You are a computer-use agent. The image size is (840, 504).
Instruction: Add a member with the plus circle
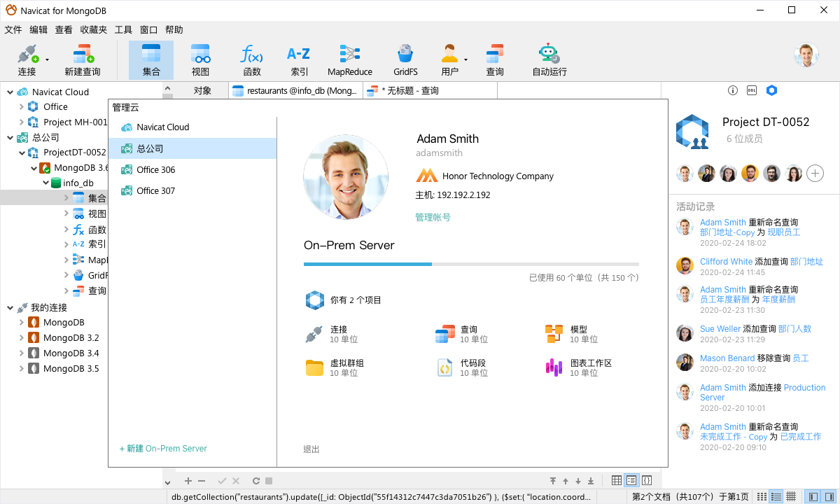coord(814,174)
